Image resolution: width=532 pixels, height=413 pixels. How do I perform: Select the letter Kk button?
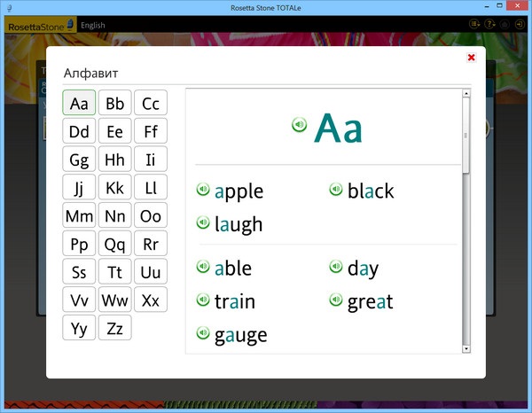pos(115,187)
